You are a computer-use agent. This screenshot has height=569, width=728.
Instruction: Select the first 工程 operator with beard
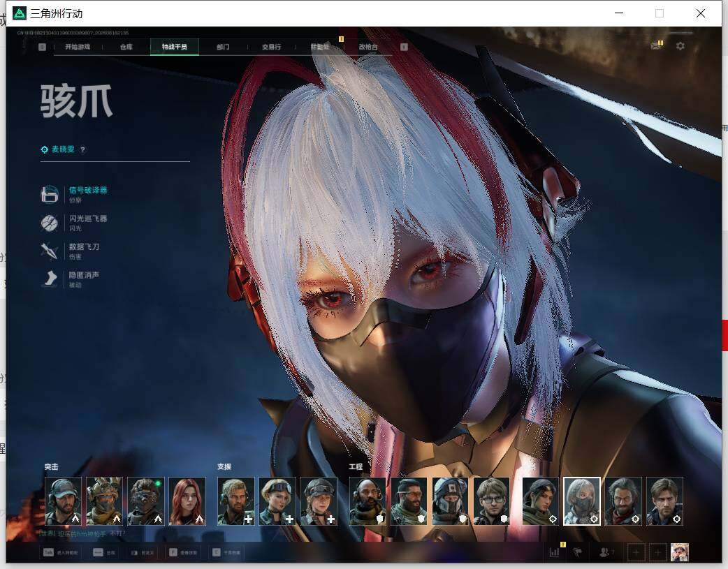pos(367,501)
